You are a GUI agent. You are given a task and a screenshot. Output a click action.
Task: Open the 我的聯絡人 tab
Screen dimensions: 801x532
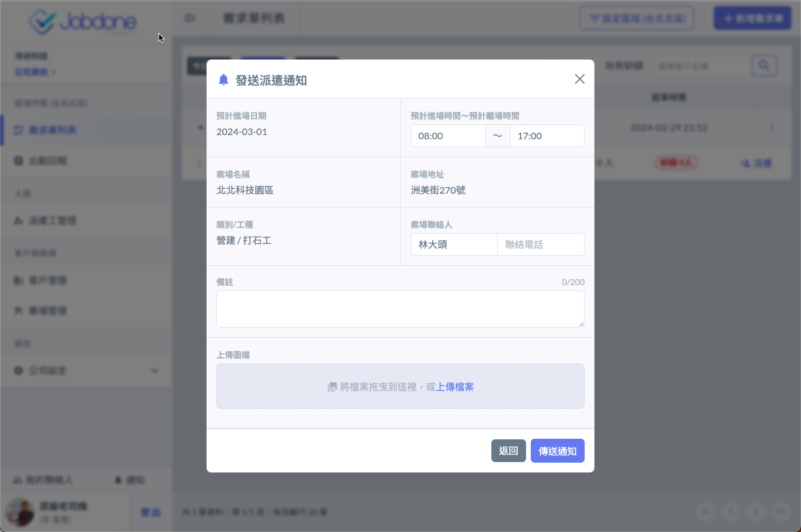[x=43, y=480]
